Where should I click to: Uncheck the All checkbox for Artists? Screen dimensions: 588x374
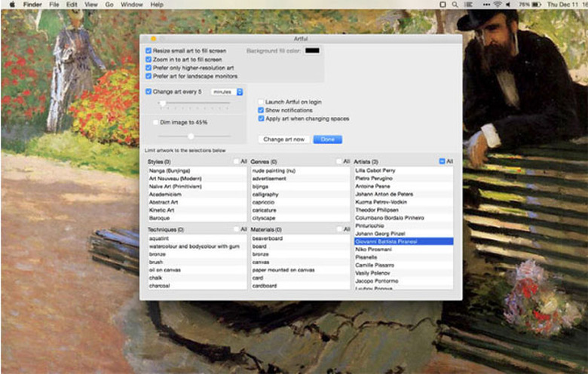click(442, 161)
